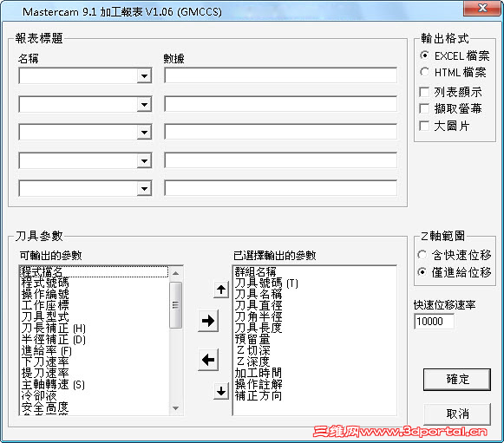
Task: Click the 快速位移速率 field showing 10000
Action: pos(435,322)
